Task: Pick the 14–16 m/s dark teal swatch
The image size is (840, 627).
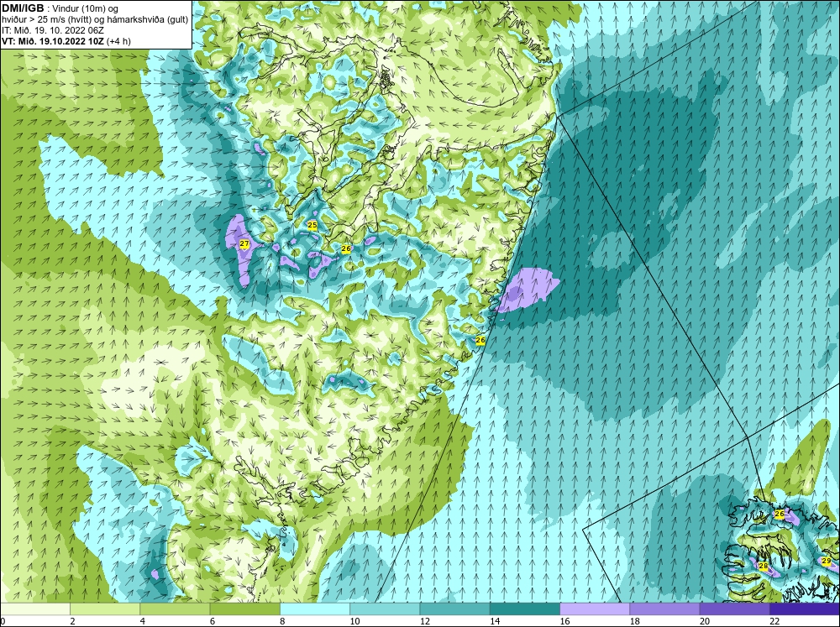Action: pyautogui.click(x=525, y=609)
